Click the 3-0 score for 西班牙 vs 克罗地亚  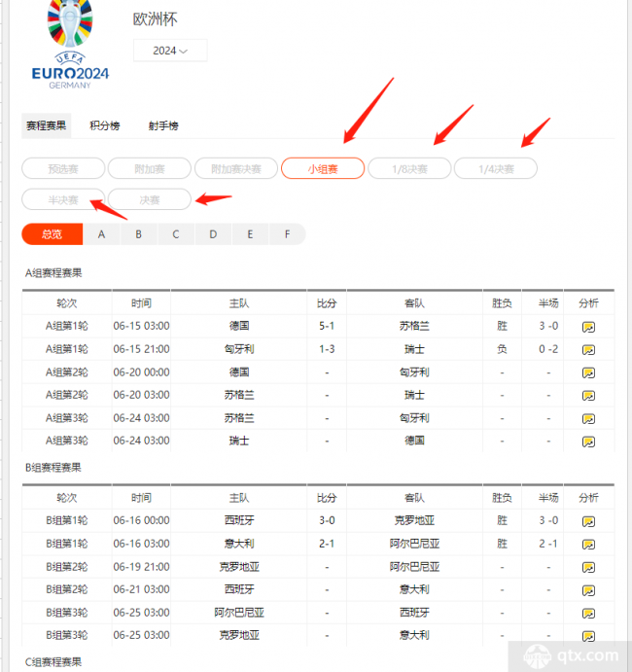pyautogui.click(x=327, y=520)
